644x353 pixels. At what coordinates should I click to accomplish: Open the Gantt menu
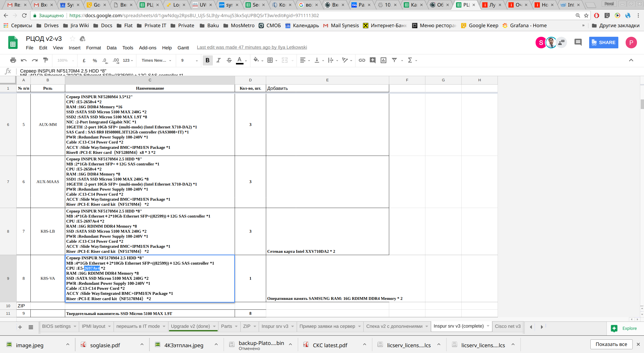[x=183, y=48]
